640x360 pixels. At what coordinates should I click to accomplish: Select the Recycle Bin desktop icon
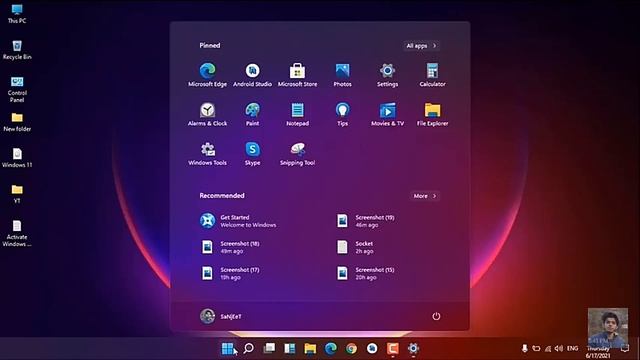click(x=17, y=50)
